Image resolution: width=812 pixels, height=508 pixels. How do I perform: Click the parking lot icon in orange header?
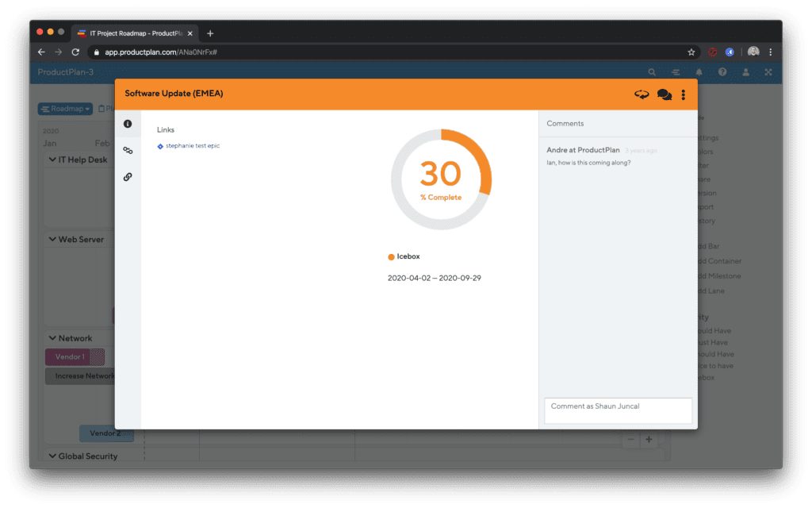pyautogui.click(x=642, y=94)
